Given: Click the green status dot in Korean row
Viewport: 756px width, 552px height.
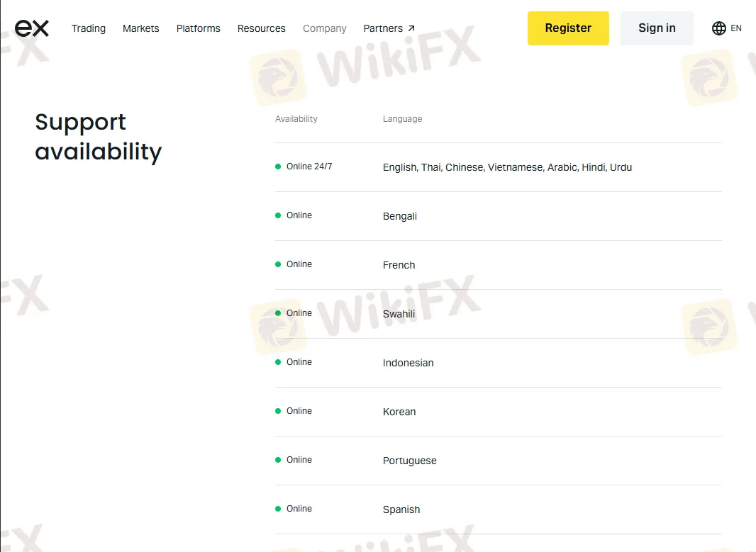Looking at the screenshot, I should 278,411.
